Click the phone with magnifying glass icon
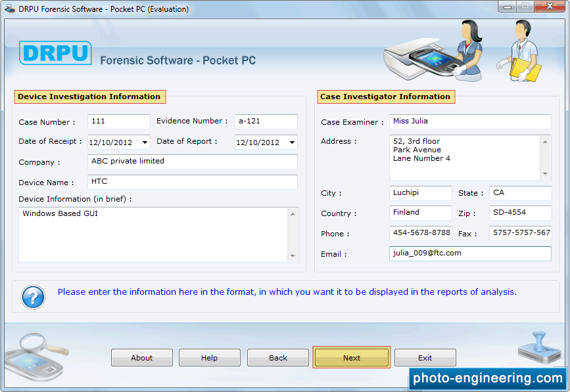 coord(36,357)
